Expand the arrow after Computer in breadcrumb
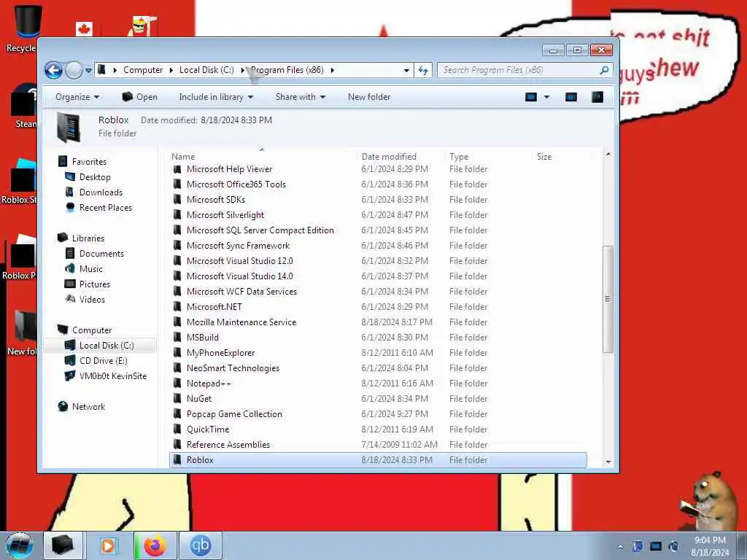The height and width of the screenshot is (560, 747). click(x=171, y=70)
